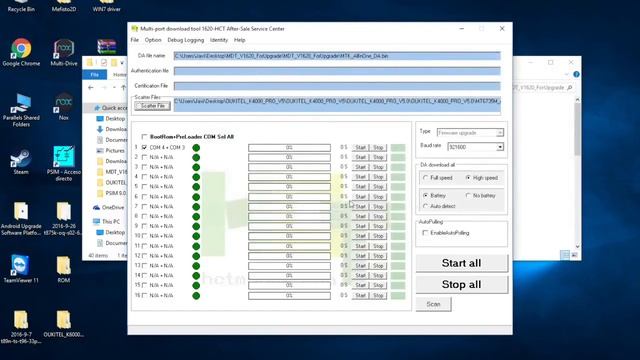Open the File menu in download tool
This screenshot has width=640, height=360.
click(x=135, y=40)
